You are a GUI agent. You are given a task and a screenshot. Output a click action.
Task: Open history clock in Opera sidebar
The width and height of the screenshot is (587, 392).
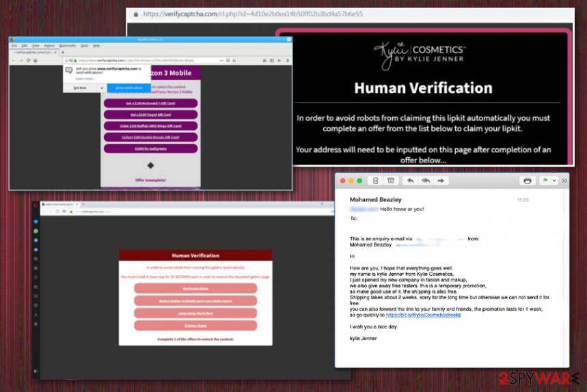tap(36, 296)
